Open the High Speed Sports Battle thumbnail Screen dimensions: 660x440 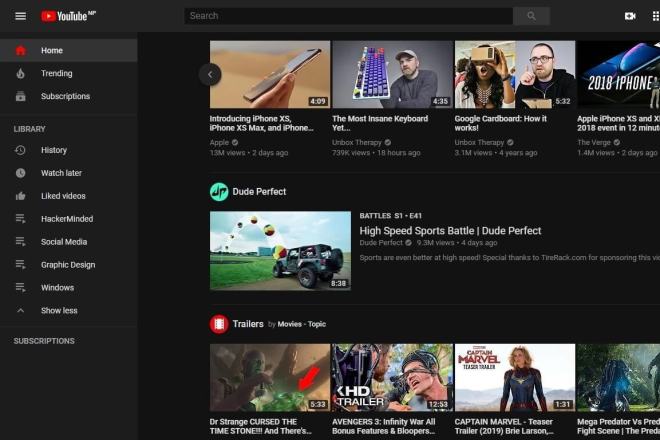(280, 251)
